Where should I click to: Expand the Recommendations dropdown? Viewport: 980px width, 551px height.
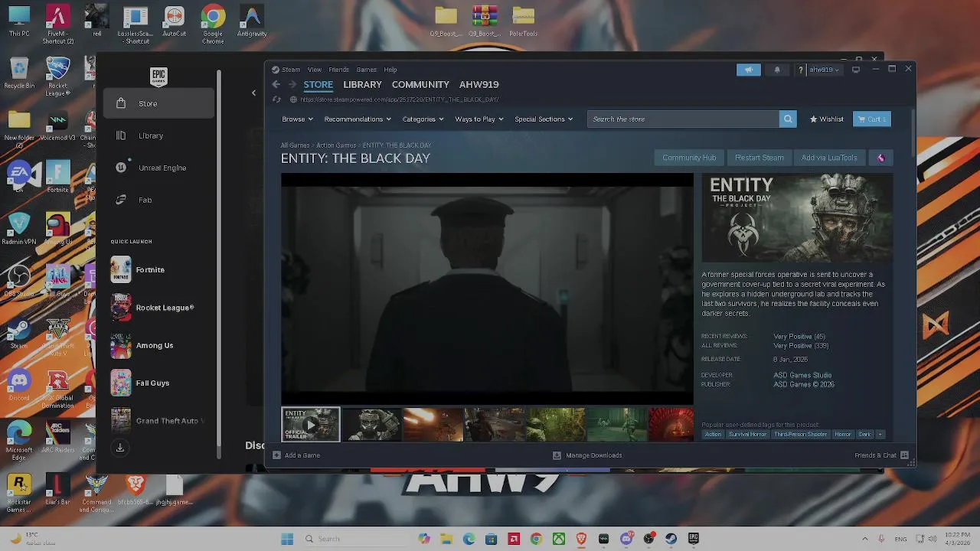click(x=358, y=119)
